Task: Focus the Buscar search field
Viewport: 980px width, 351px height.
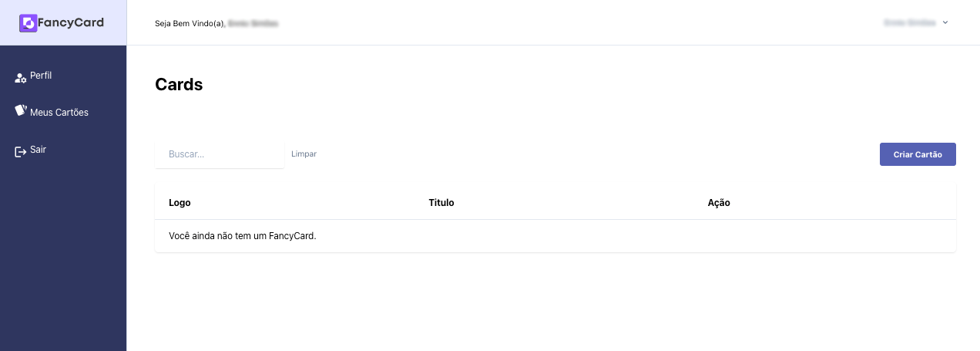Action: [x=220, y=154]
